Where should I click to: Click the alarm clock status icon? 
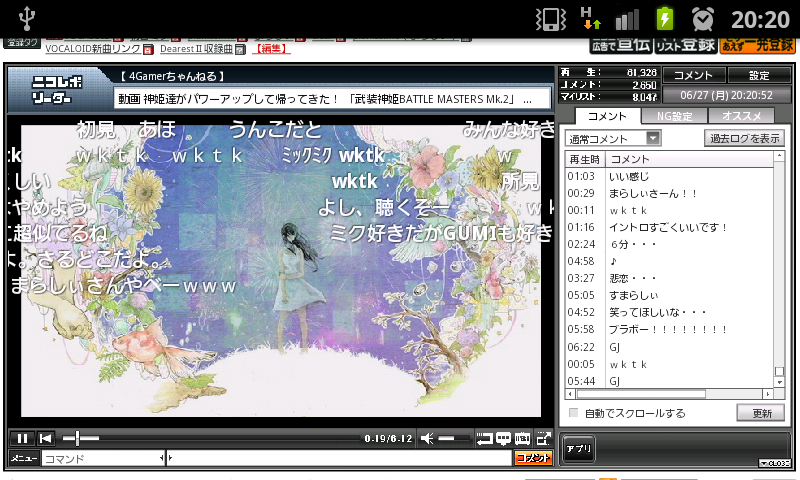pos(703,19)
